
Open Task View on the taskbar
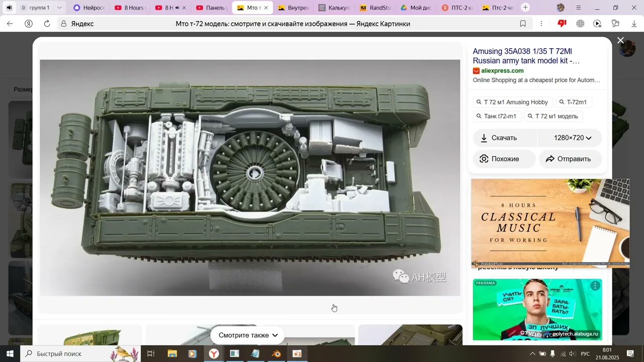coord(150,353)
